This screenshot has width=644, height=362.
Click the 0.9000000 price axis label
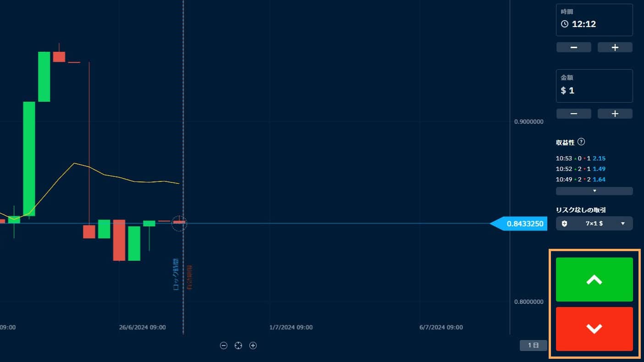[x=529, y=122]
